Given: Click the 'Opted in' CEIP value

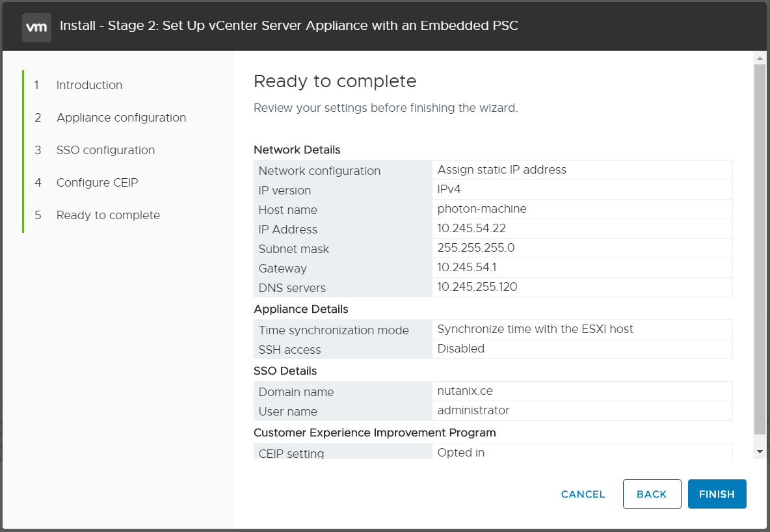Looking at the screenshot, I should pyautogui.click(x=460, y=453).
